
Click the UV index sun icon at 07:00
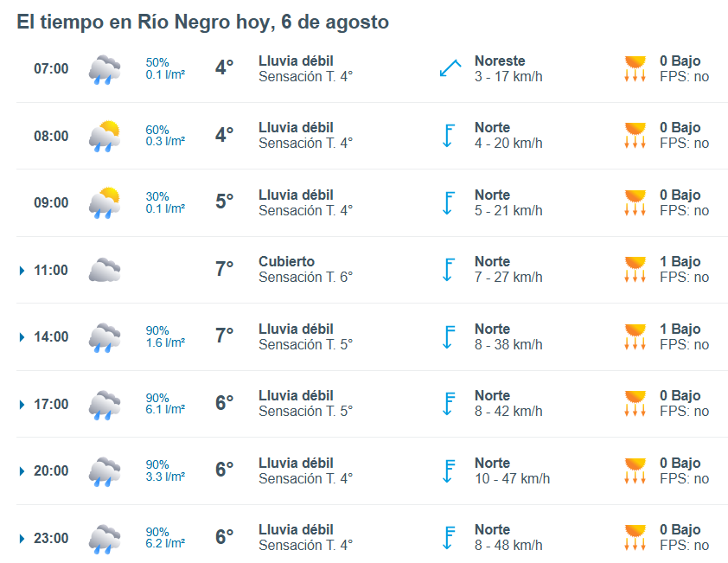pyautogui.click(x=635, y=68)
